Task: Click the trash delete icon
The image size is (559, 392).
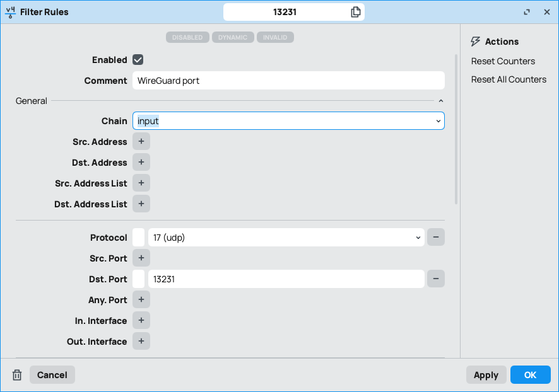Action: (x=17, y=375)
